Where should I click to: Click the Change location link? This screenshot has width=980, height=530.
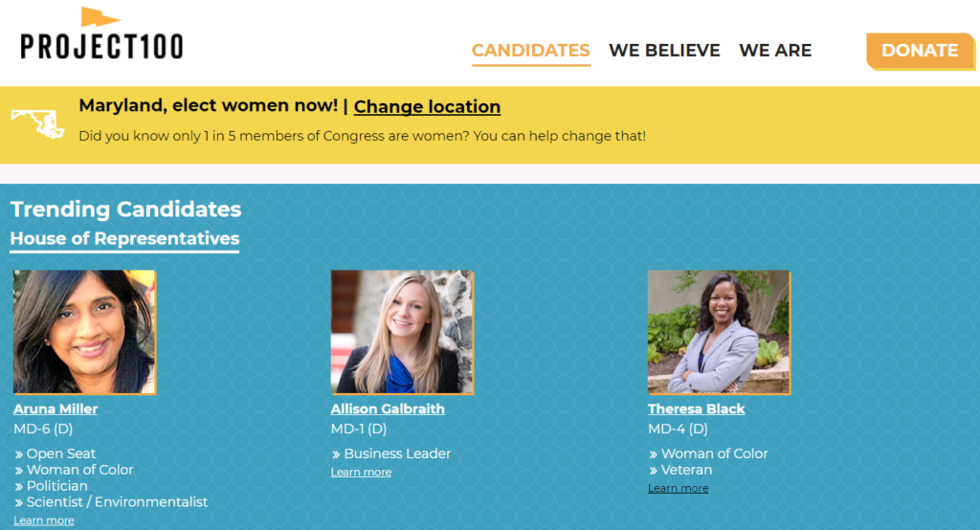[427, 107]
